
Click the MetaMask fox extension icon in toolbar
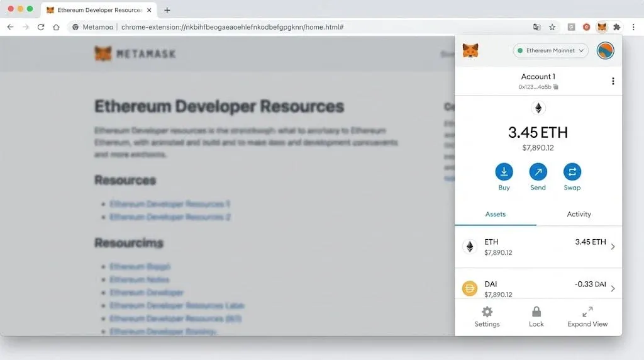coord(602,27)
